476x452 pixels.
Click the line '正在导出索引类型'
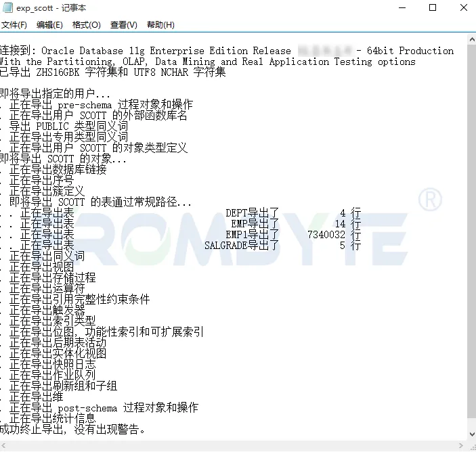tap(52, 321)
